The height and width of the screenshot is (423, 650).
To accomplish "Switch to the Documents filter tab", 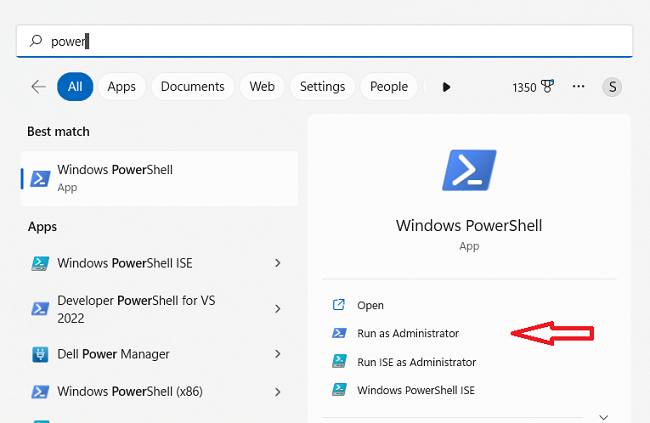I will coord(192,87).
